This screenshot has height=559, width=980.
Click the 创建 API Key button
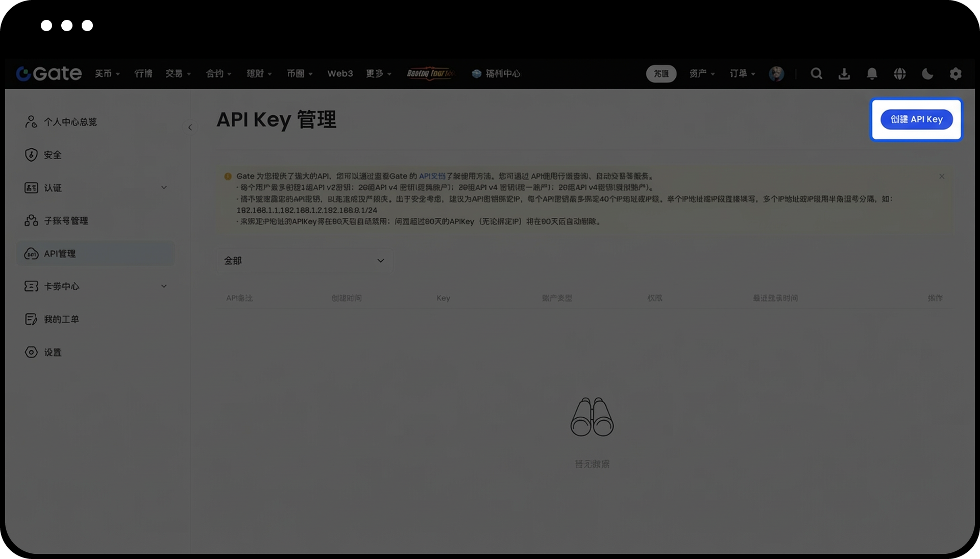[916, 119]
